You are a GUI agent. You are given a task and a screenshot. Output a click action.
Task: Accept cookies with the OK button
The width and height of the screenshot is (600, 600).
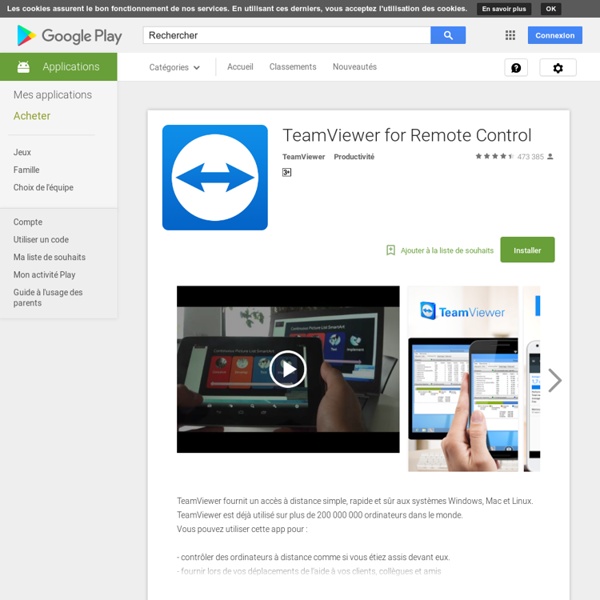click(551, 9)
